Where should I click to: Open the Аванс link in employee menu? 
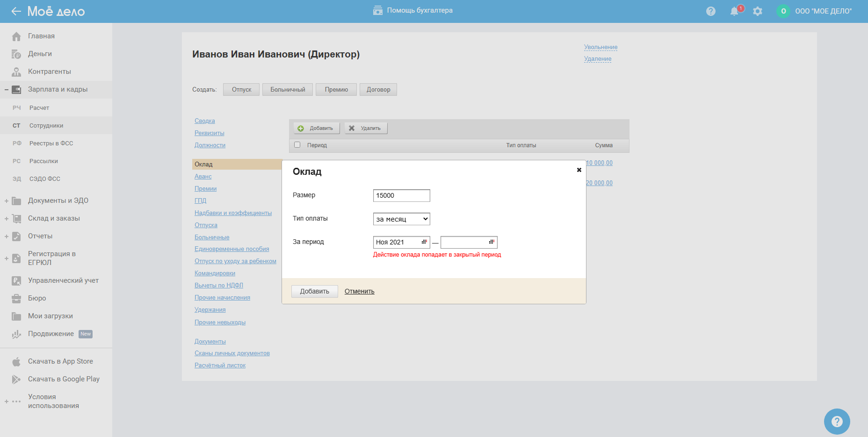[203, 177]
